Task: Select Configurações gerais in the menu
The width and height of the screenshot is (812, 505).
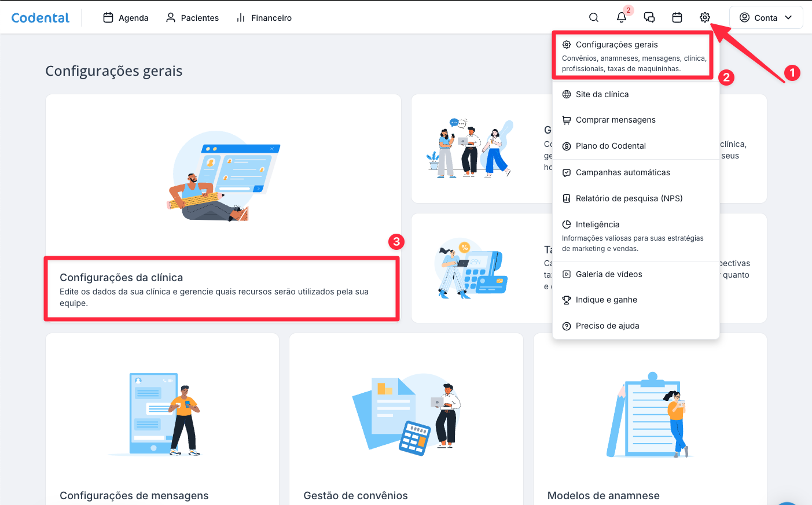Action: 616,45
